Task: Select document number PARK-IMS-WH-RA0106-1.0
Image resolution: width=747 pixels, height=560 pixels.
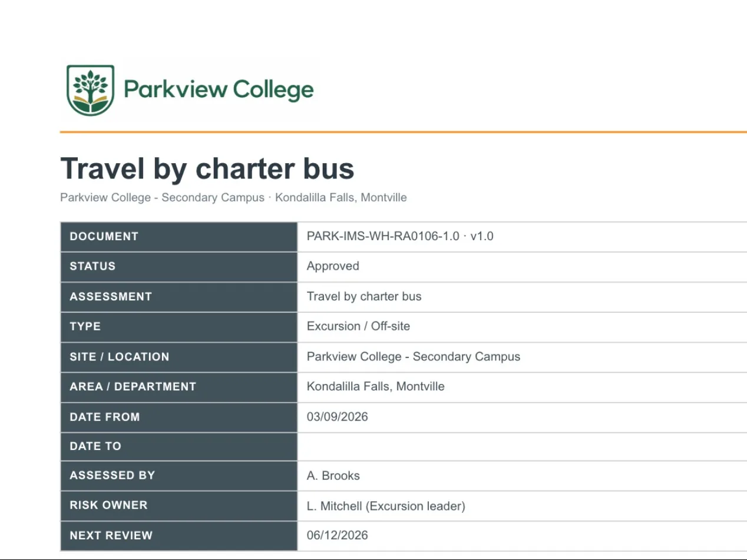Action: (383, 237)
